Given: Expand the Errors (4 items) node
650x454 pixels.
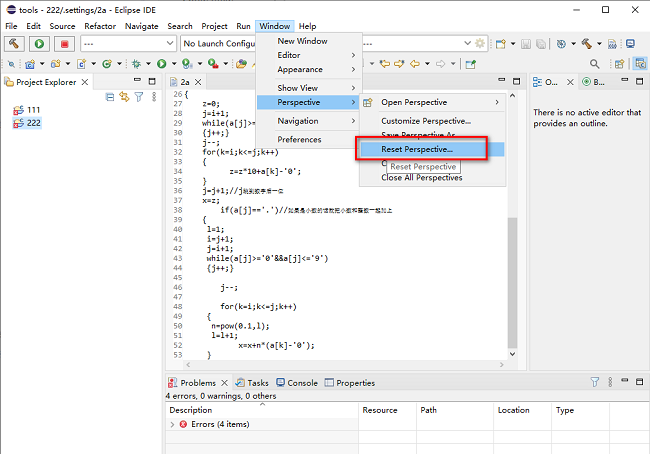Looking at the screenshot, I should [173, 425].
